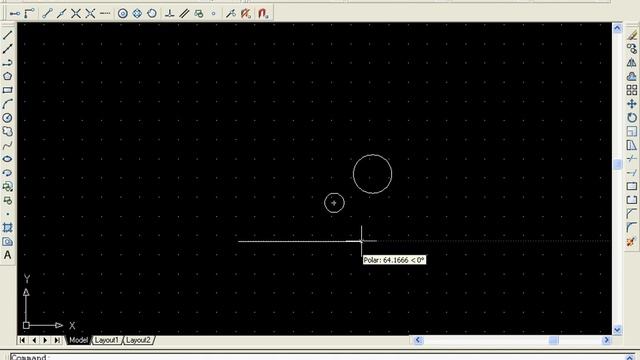Select the Spline tool
The height and width of the screenshot is (360, 640).
pyautogui.click(x=7, y=145)
